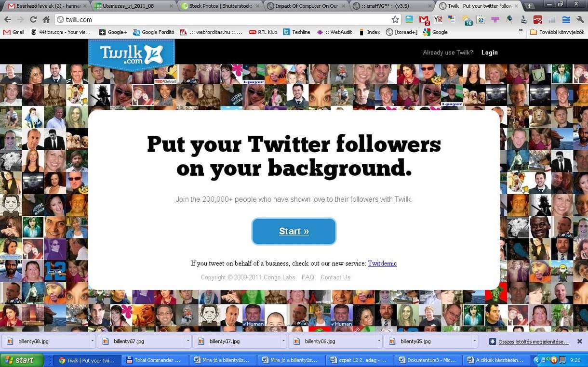The width and height of the screenshot is (588, 367).
Task: Go back using the browser back arrow
Action: pos(7,20)
